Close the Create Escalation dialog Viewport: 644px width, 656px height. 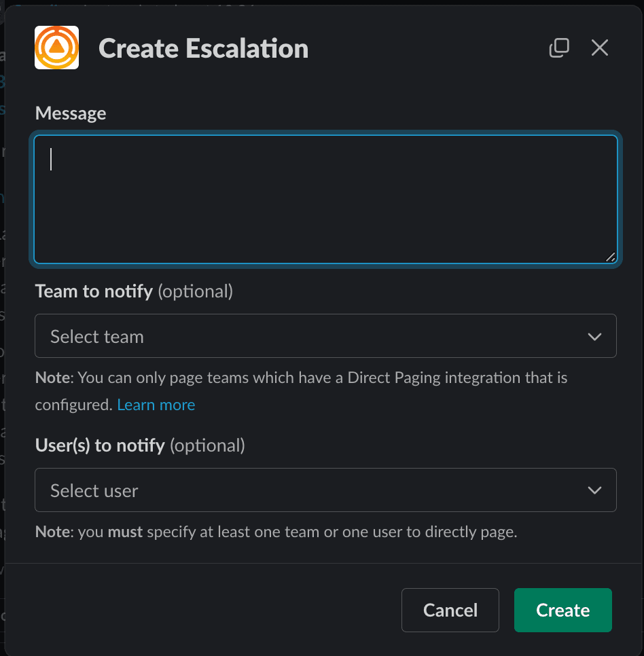point(599,48)
